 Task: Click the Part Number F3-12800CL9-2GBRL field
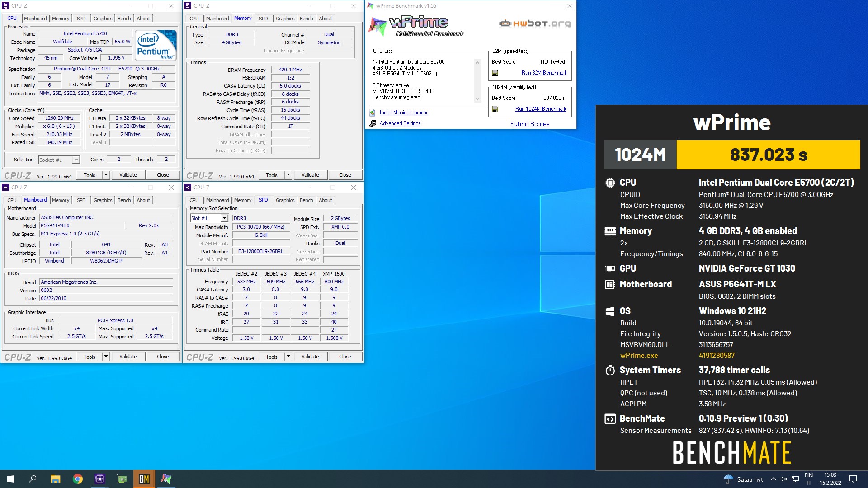pos(261,251)
